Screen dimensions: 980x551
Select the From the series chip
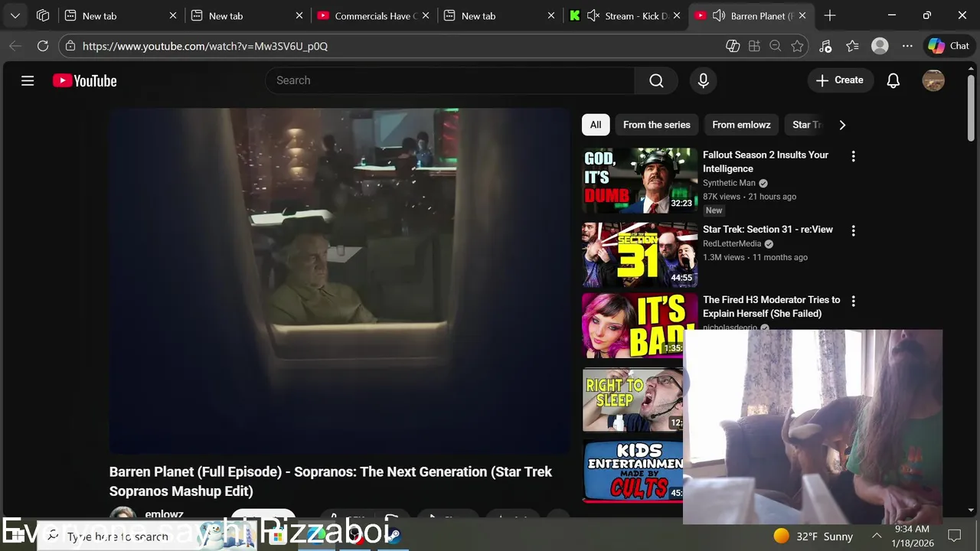click(x=656, y=125)
